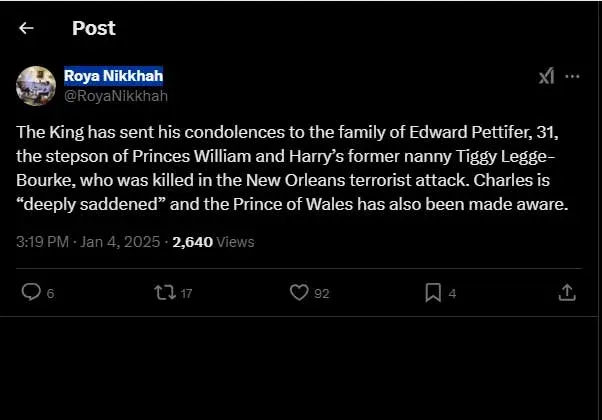Click the reply speech bubble icon
Image resolution: width=602 pixels, height=420 pixels.
tap(31, 292)
